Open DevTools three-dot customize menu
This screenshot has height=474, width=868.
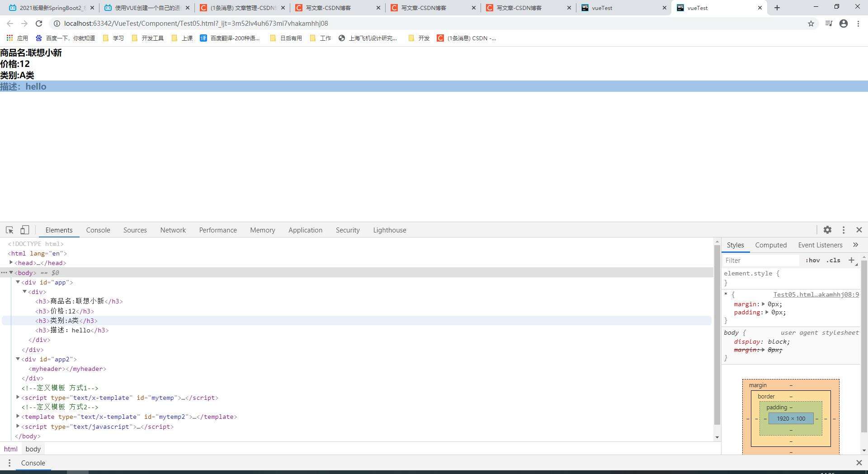[843, 230]
